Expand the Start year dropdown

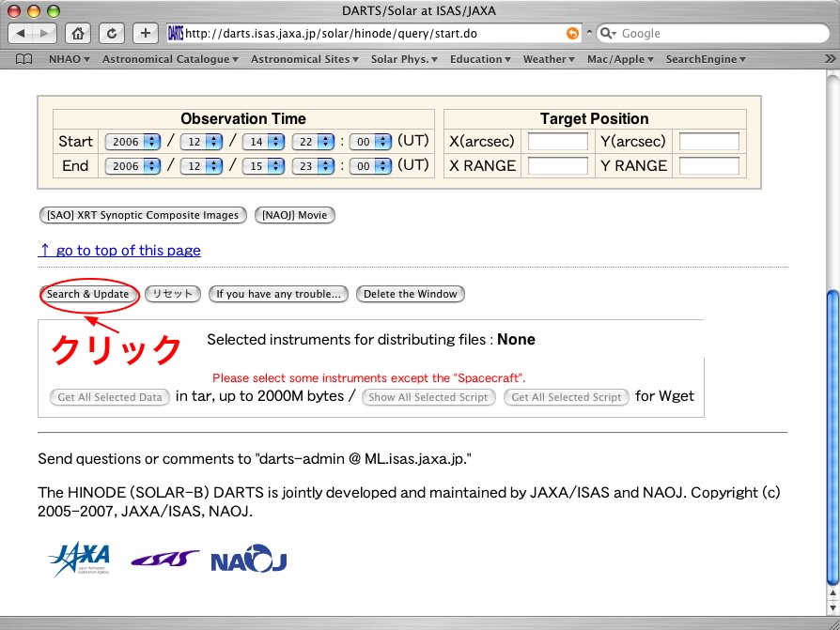coord(132,142)
